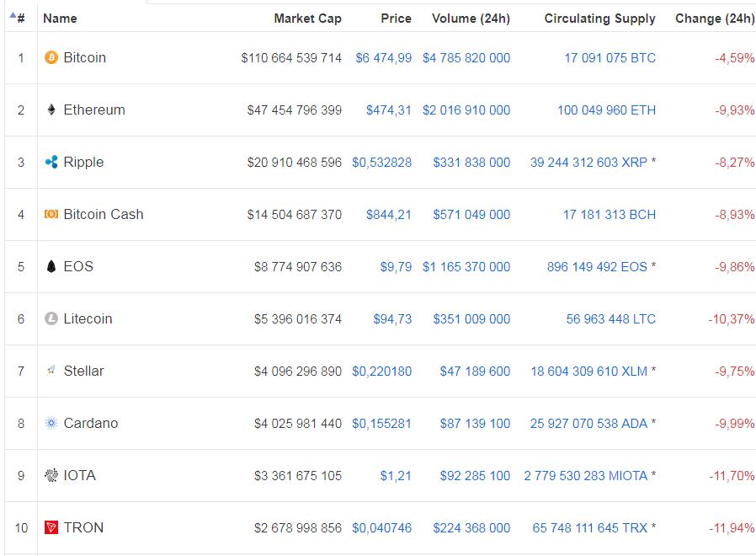756x556 pixels.
Task: Sort table by Name column header
Action: click(60, 19)
